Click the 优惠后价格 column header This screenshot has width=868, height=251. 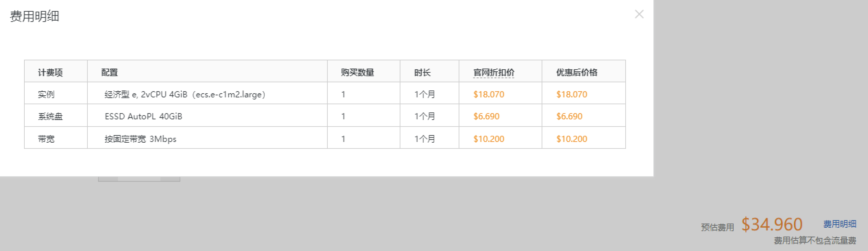point(577,72)
